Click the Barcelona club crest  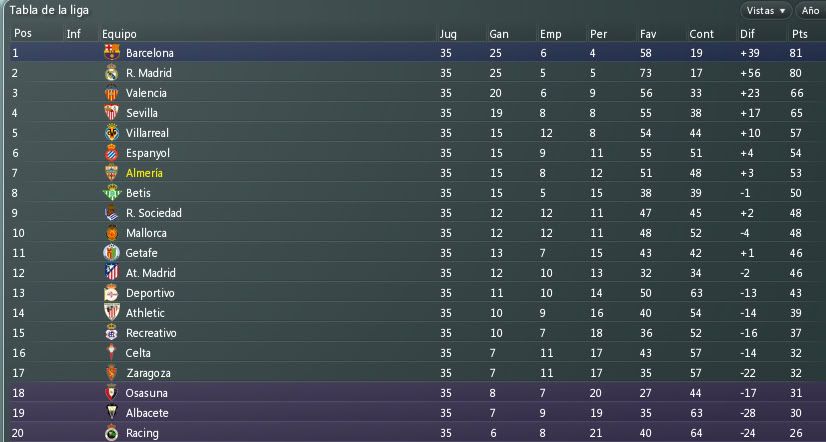(x=112, y=53)
